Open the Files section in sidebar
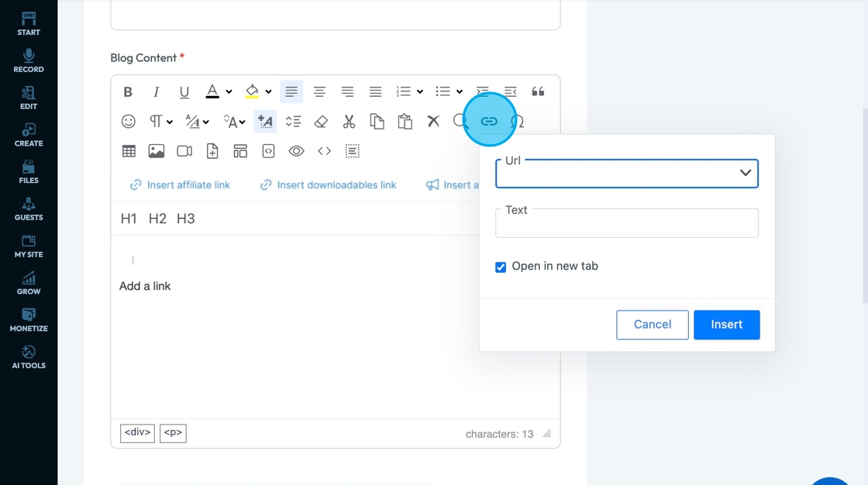This screenshot has width=868, height=485. (28, 173)
